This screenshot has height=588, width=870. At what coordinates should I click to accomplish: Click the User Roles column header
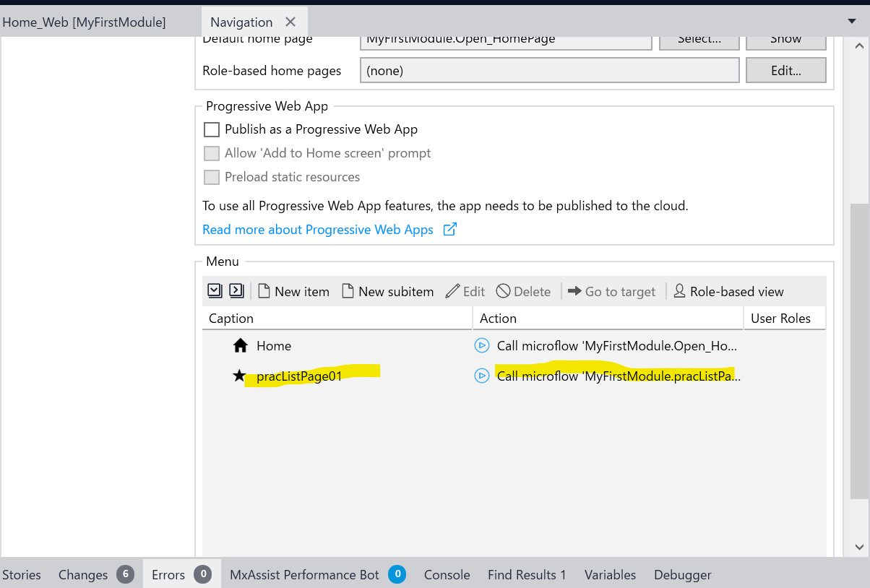point(785,318)
